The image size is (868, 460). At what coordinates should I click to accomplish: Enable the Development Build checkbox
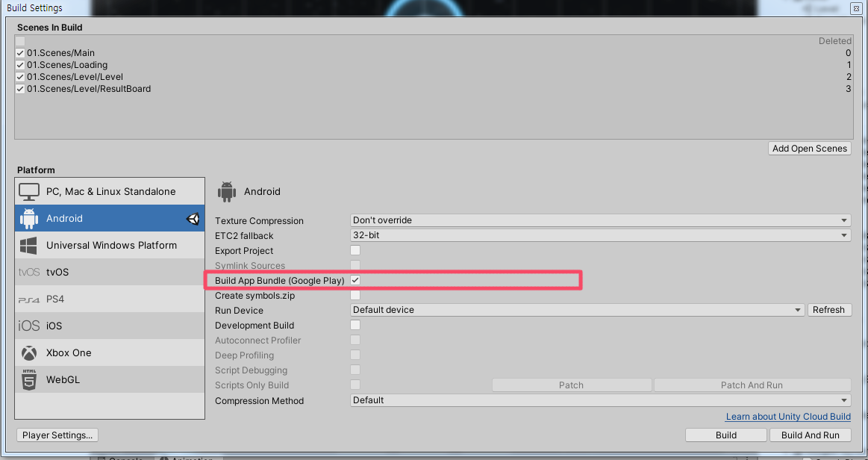click(355, 325)
